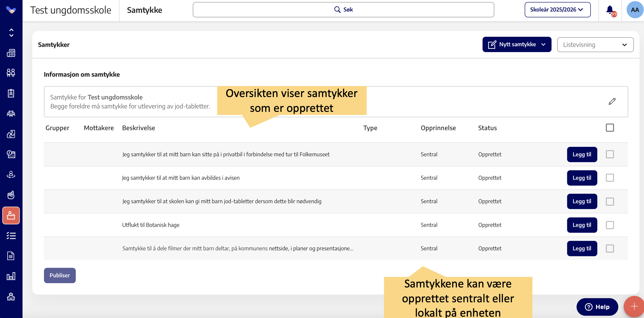Viewport: 644px width, 318px height.
Task: Click Legg til for the jod-tabletter consent row
Action: 582,201
